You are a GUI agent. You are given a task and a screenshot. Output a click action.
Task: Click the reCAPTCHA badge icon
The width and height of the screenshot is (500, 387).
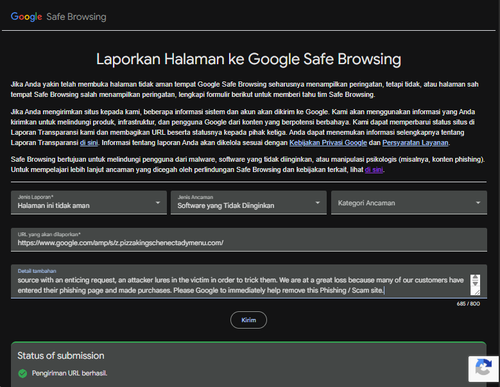[x=484, y=368]
